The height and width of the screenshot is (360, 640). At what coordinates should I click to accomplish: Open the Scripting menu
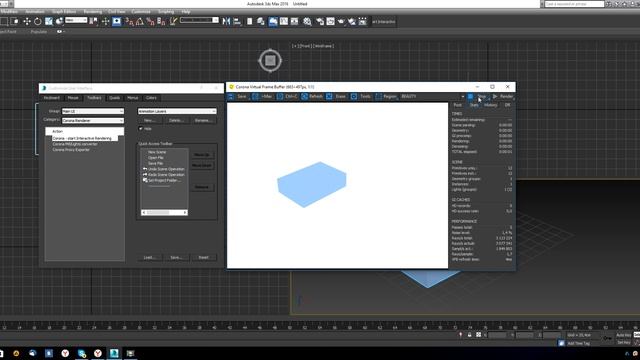coord(166,11)
